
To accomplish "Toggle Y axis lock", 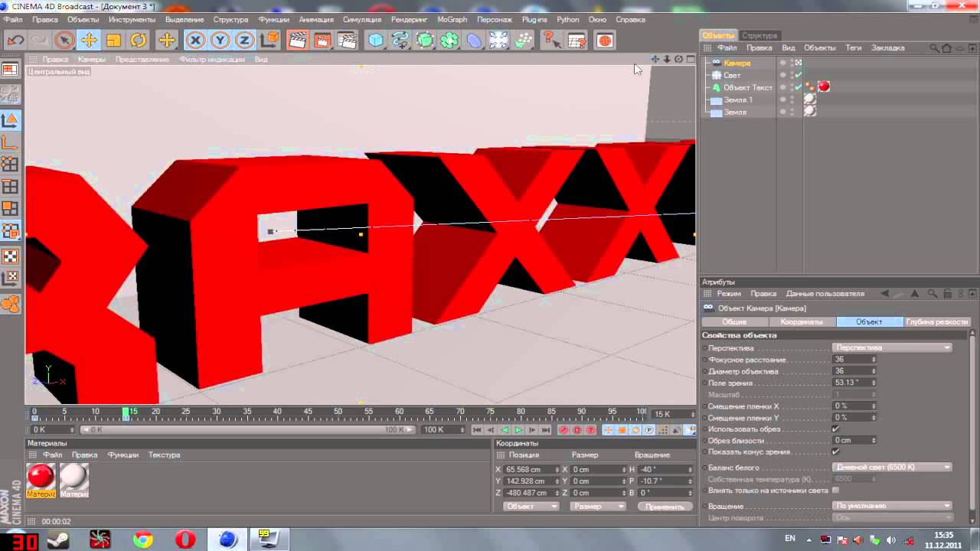I will click(220, 40).
